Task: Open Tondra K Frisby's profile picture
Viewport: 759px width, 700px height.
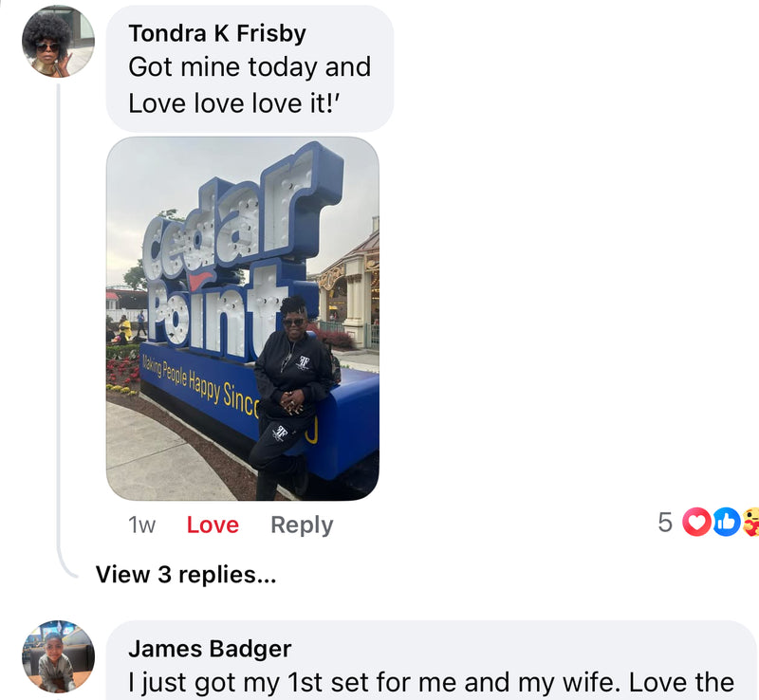Action: pos(58,42)
